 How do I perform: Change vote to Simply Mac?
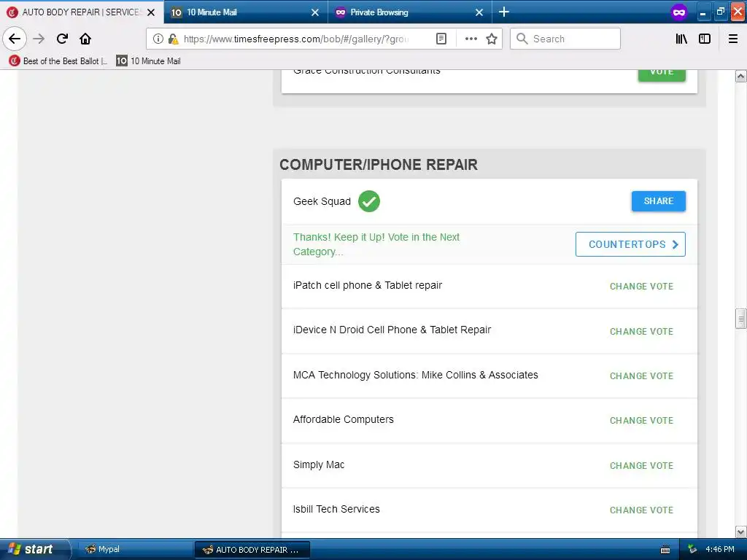coord(641,466)
